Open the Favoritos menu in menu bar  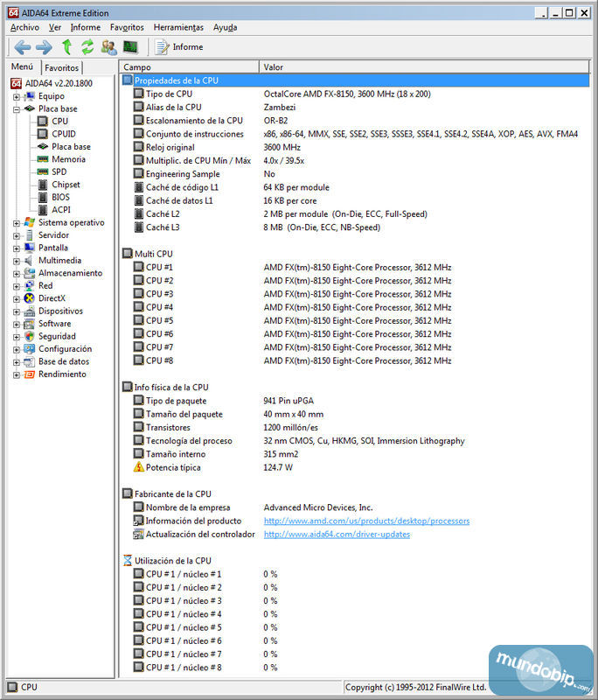[127, 27]
